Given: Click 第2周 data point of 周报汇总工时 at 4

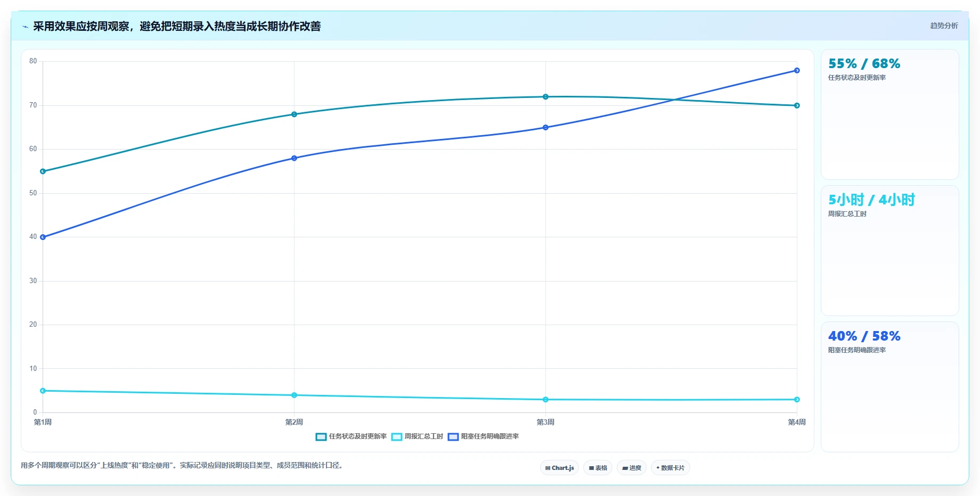Looking at the screenshot, I should click(x=294, y=395).
